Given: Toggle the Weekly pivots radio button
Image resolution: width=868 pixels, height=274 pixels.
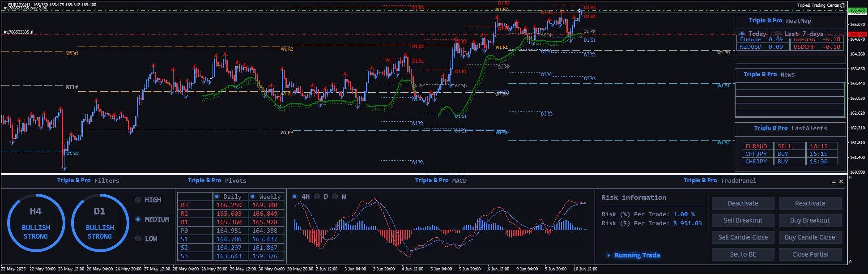Looking at the screenshot, I should [x=253, y=197].
